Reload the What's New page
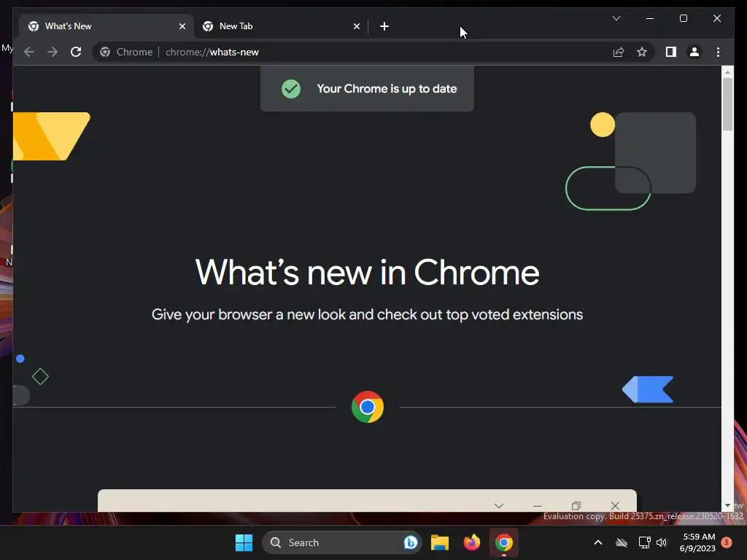This screenshot has height=560, width=747. tap(76, 52)
